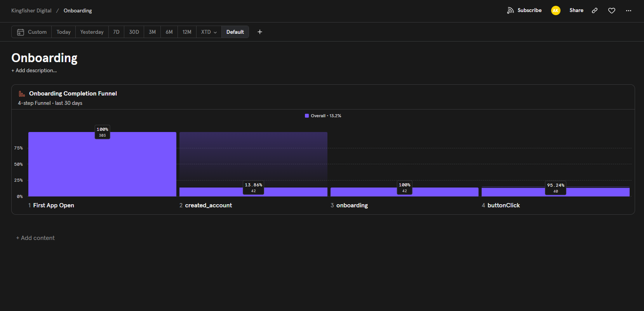
Task: Open the Onboarding Completion Funnel report title
Action: click(73, 94)
